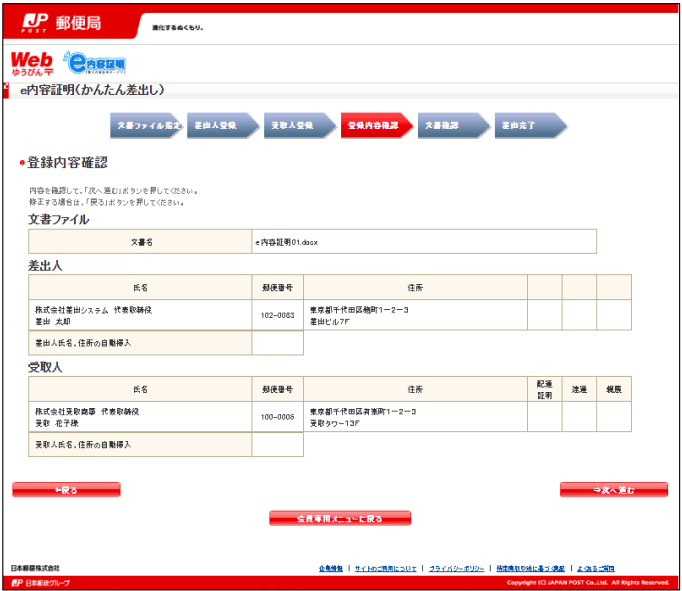Return via 会員専用メニューに戻る button
The width and height of the screenshot is (682, 591).
340,518
